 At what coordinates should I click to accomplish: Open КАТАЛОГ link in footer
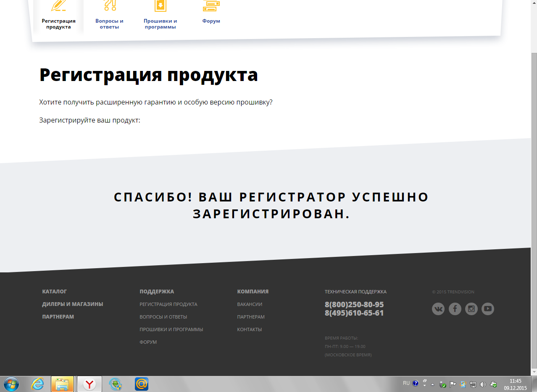(x=55, y=292)
